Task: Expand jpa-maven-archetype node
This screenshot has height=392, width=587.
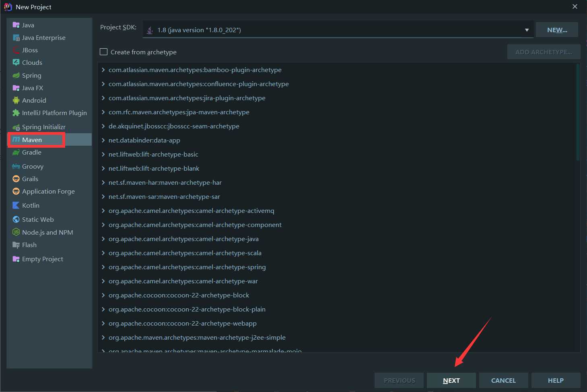Action: (x=103, y=112)
